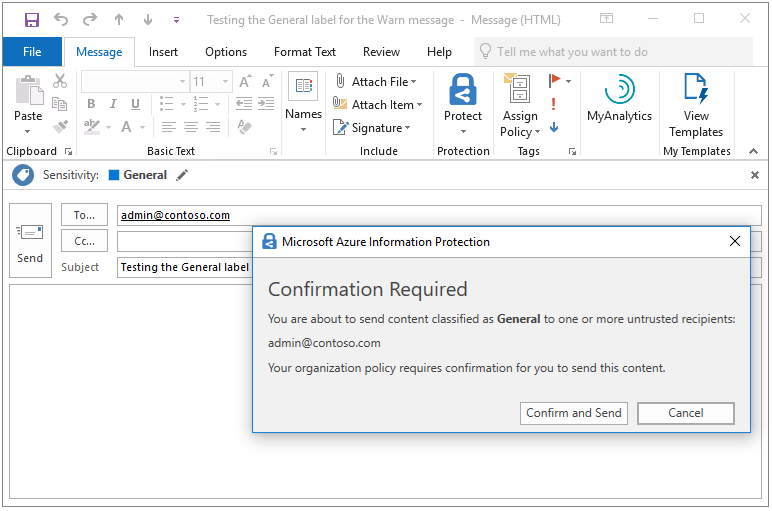
Task: Open the Format Text tab
Action: coord(305,52)
